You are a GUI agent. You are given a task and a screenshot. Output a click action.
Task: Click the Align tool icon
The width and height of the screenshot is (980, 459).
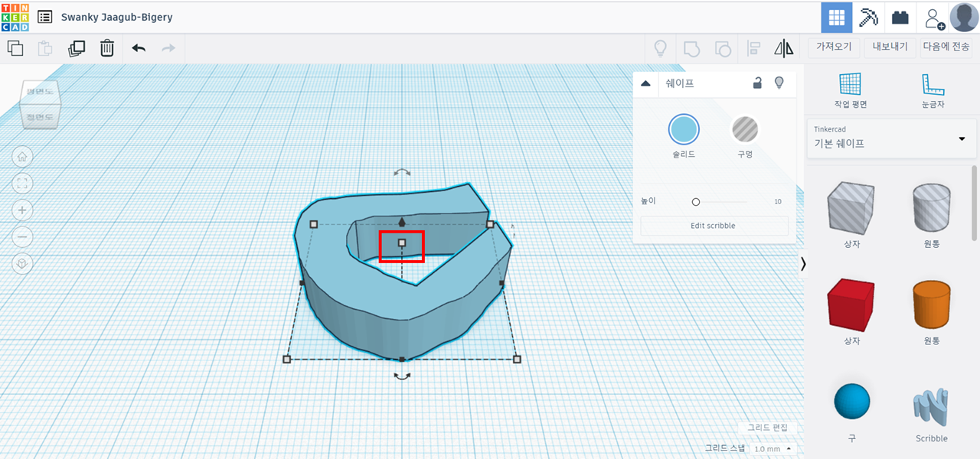click(x=753, y=48)
